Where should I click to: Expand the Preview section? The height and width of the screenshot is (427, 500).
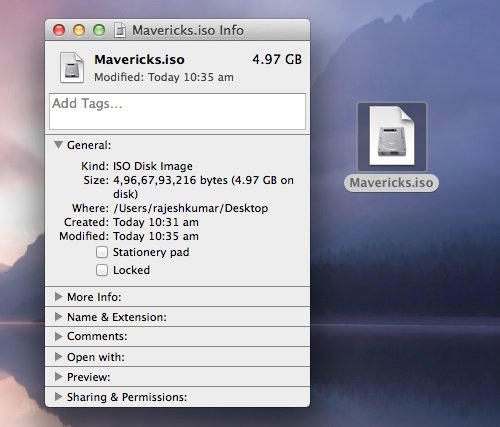(x=59, y=377)
